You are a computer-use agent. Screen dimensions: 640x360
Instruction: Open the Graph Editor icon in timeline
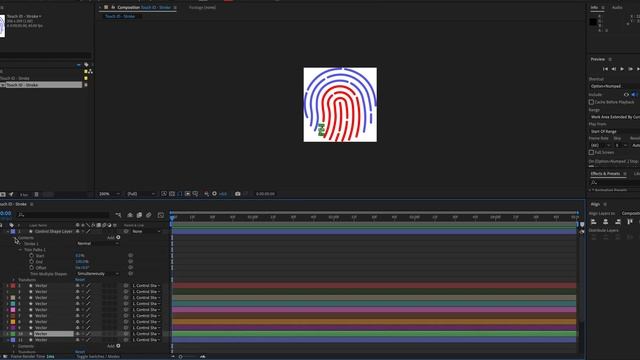pos(161,215)
